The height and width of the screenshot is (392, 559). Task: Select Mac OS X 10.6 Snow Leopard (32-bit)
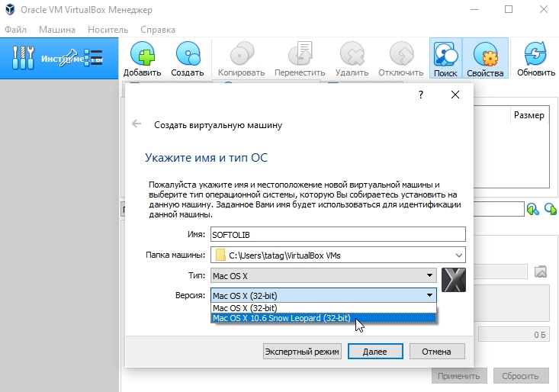tap(323, 318)
